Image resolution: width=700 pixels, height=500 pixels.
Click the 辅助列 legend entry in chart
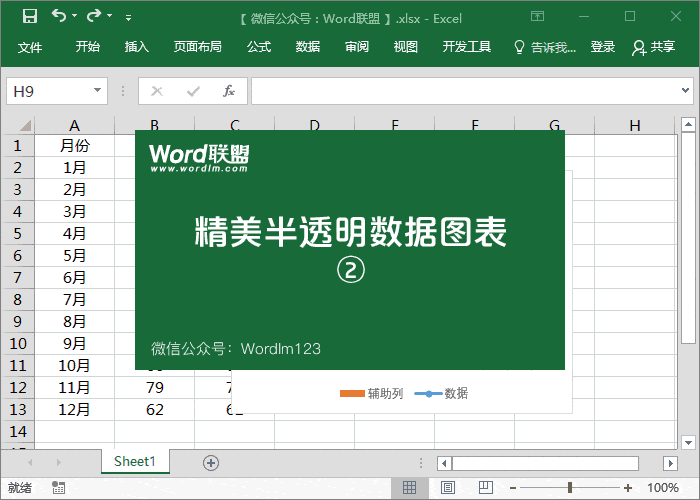tap(371, 393)
